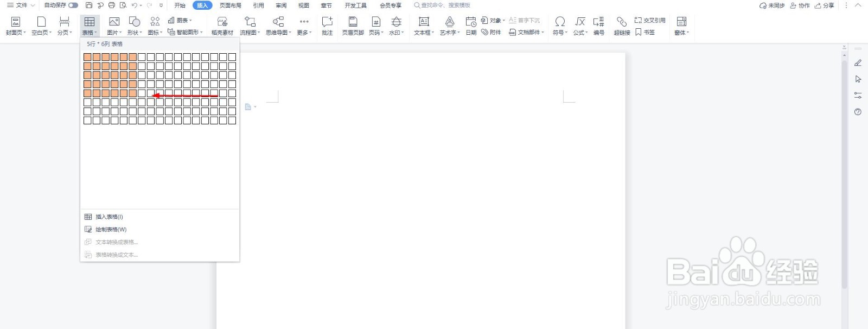This screenshot has width=868, height=329.
Task: Open the 会员专享 member exclusive tab
Action: pos(391,5)
